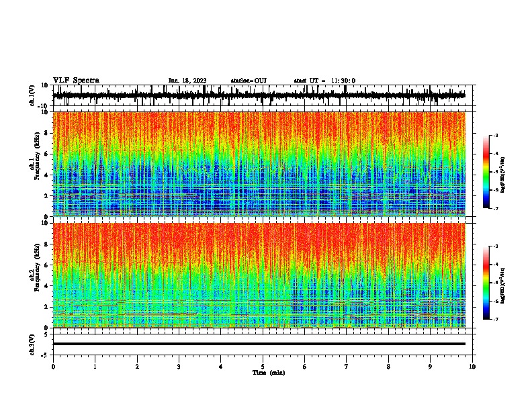Click the time axis tick label '9'

pyautogui.click(x=430, y=367)
